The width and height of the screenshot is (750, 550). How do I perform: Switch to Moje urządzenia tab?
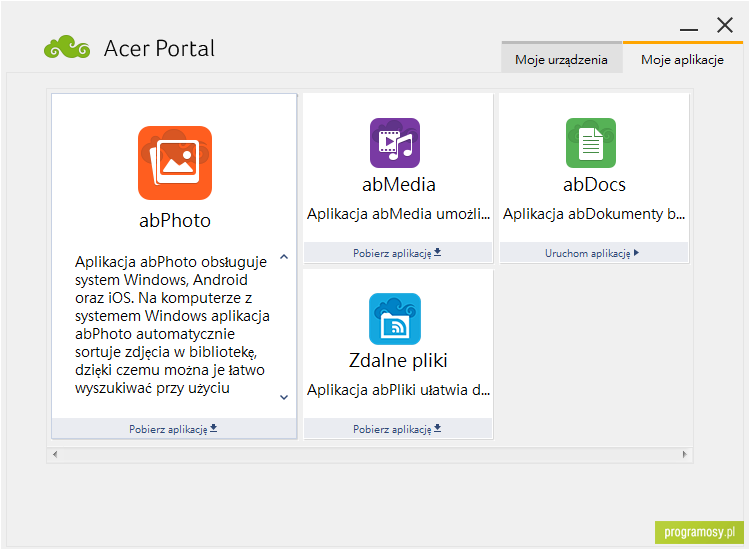[x=562, y=59]
